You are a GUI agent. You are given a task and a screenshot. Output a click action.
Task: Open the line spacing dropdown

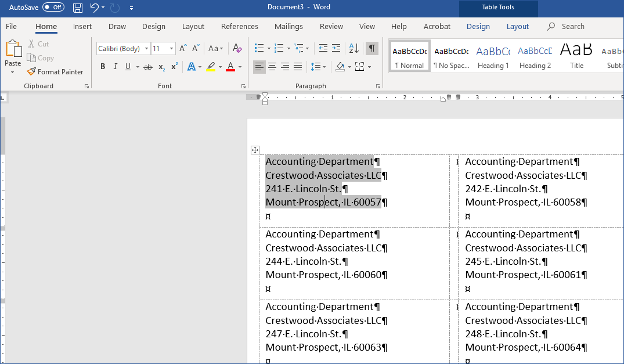pyautogui.click(x=318, y=67)
